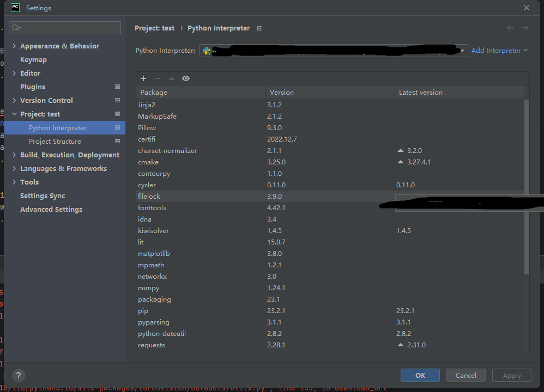Screen dimensions: 544x392
Task: Click the Cancel button
Action: (x=466, y=375)
